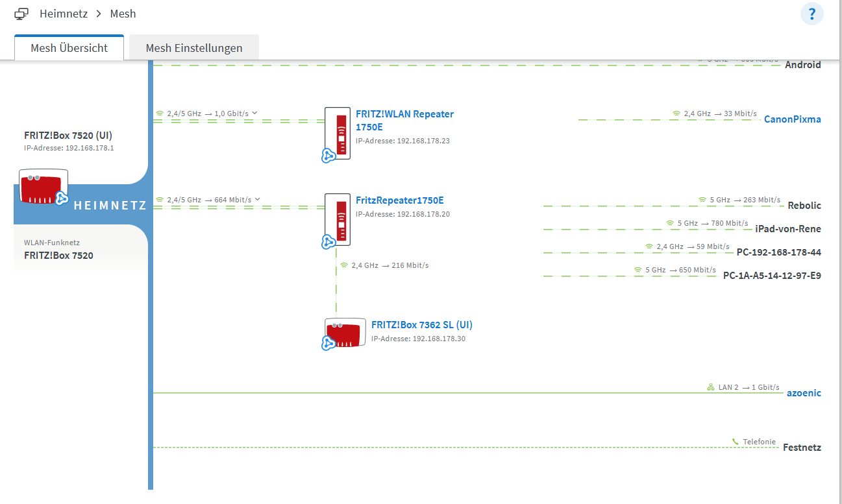Image resolution: width=842 pixels, height=504 pixels.
Task: Click the FritzRepeater1750E device thumbnail image
Action: coord(337,220)
